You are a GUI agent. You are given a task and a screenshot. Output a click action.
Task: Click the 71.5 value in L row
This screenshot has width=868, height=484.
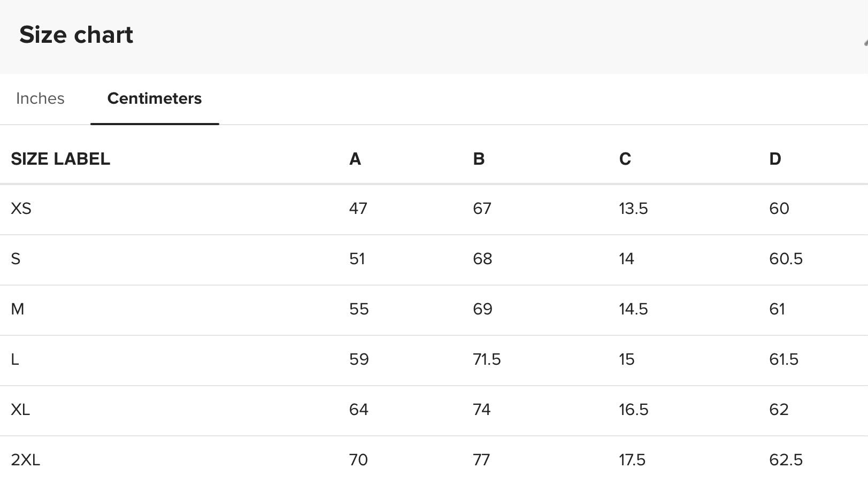click(x=487, y=359)
